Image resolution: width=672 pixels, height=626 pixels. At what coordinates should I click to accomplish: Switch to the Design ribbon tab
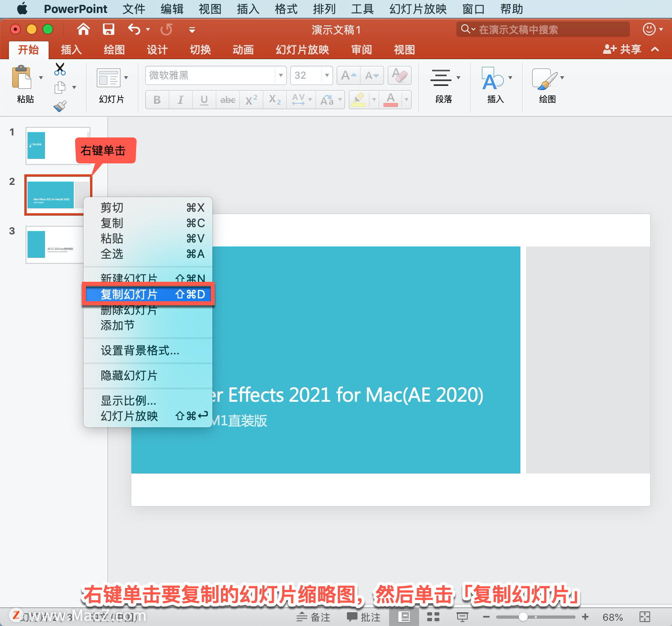click(x=157, y=50)
